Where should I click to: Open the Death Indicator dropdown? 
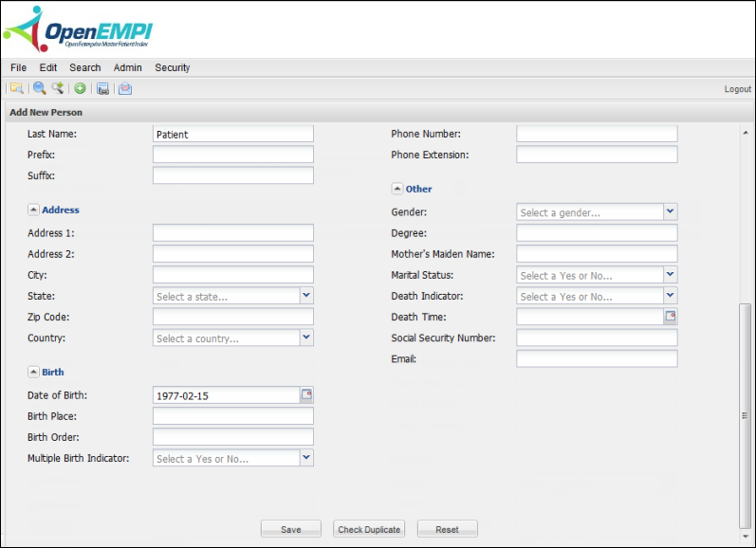(671, 296)
